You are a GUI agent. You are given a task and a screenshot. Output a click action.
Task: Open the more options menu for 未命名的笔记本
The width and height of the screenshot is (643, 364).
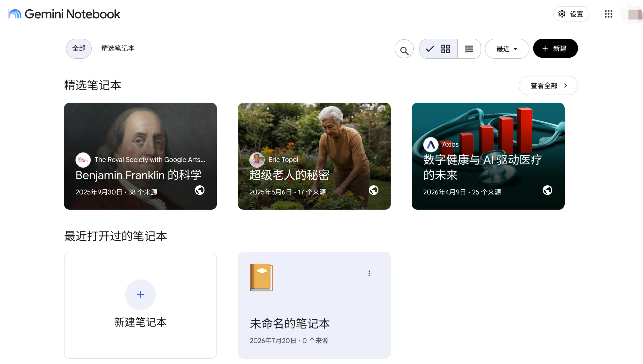click(x=369, y=273)
